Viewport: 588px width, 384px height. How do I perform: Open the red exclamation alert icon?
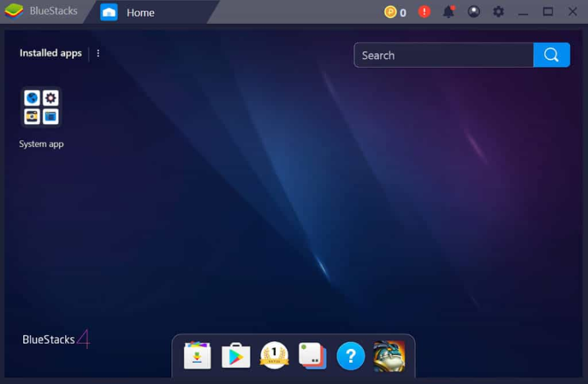tap(424, 12)
